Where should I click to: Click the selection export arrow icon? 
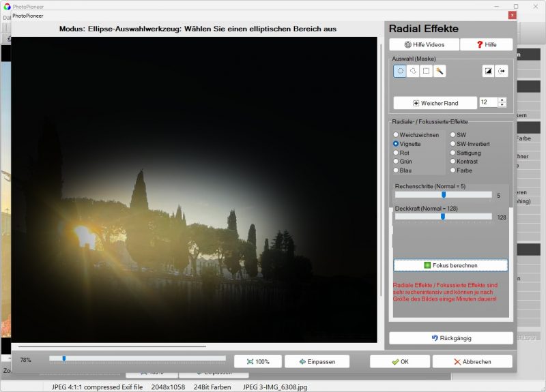(502, 71)
